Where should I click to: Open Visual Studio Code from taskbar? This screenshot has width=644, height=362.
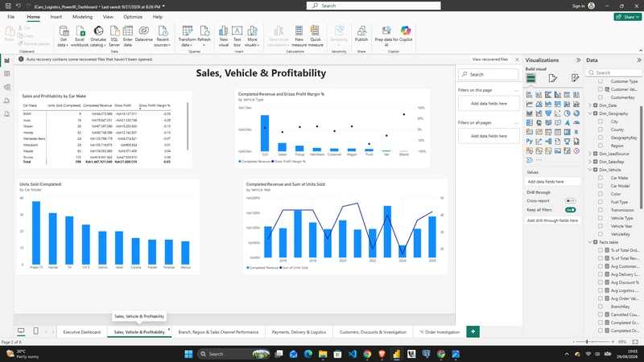point(353,354)
